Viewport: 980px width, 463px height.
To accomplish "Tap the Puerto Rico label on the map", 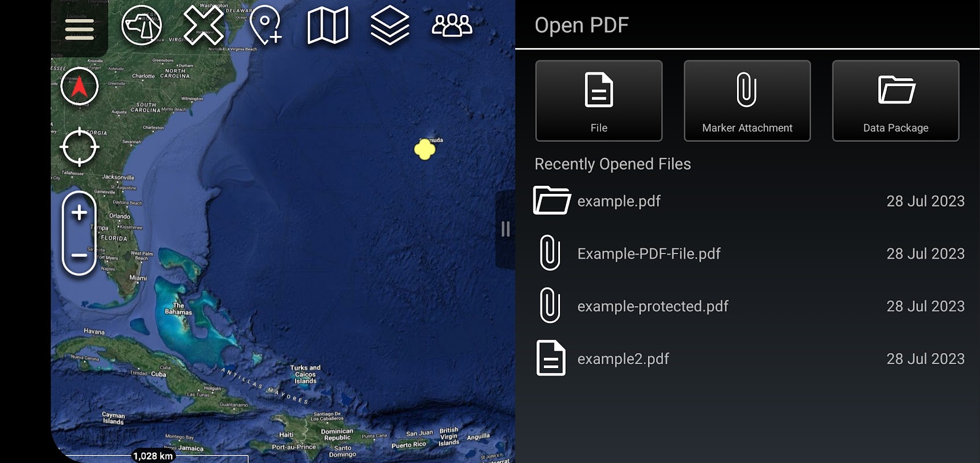I will (408, 444).
